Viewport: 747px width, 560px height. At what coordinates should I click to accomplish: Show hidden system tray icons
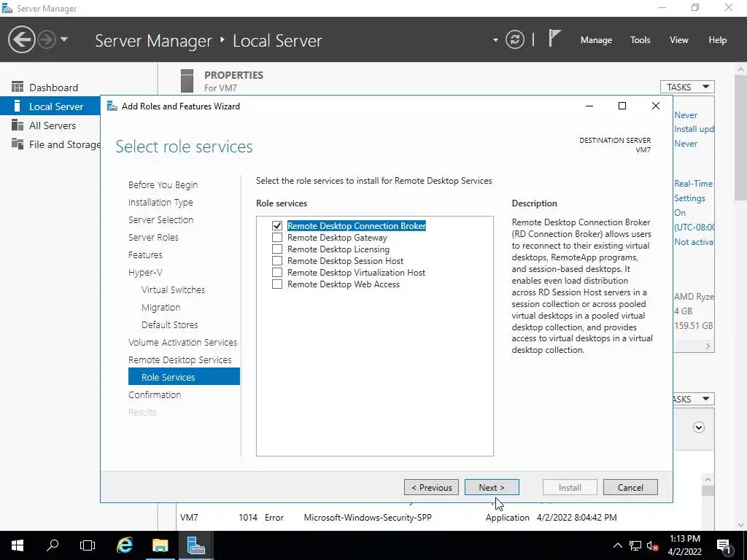pyautogui.click(x=617, y=545)
